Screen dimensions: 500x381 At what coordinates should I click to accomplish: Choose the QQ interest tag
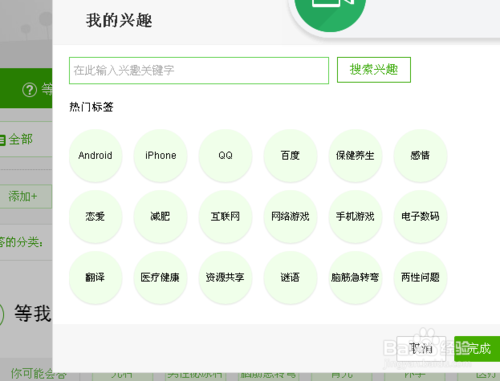pos(225,156)
